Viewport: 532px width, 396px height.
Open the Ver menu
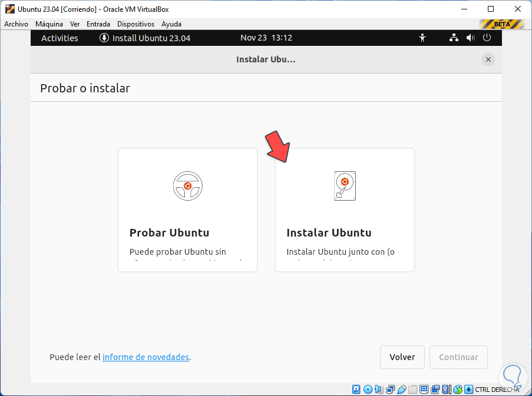[75, 24]
